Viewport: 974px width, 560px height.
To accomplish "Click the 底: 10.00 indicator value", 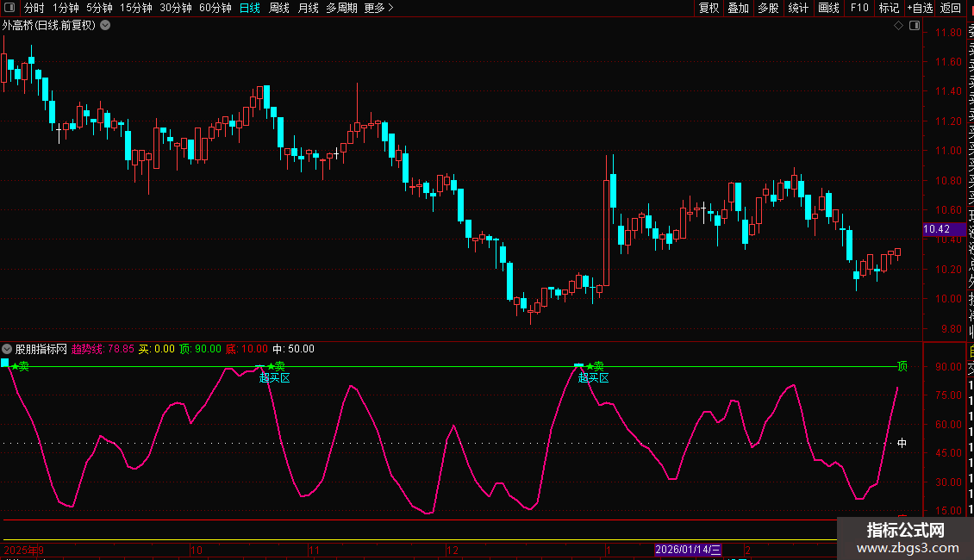I will [x=247, y=349].
